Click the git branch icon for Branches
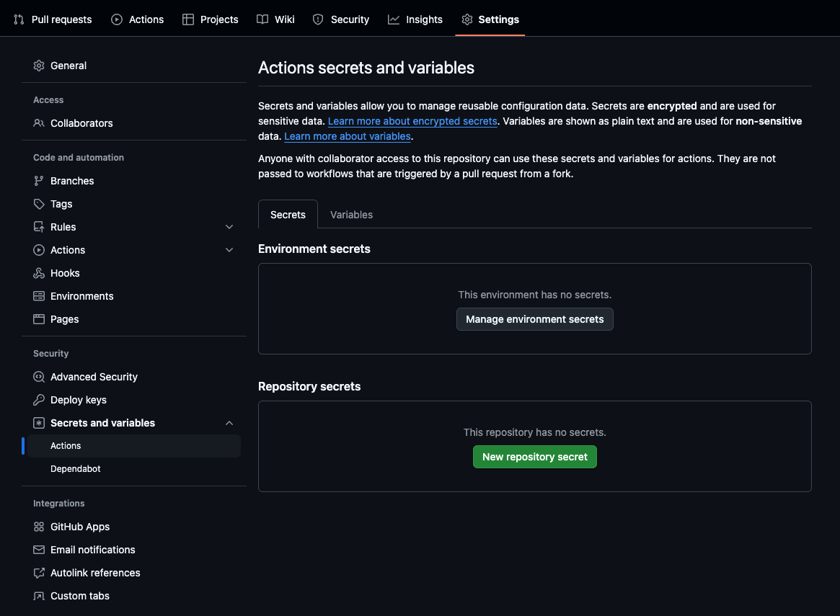Image resolution: width=840 pixels, height=616 pixels. pos(39,181)
